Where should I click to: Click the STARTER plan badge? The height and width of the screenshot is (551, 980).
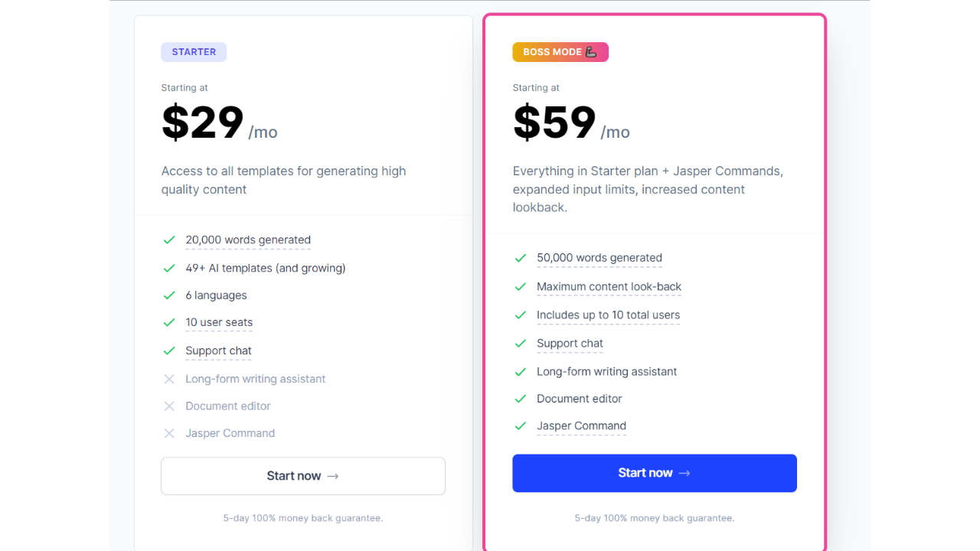coord(194,52)
